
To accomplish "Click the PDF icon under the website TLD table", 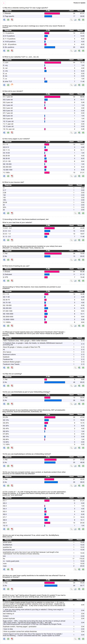I will pos(12,85).
